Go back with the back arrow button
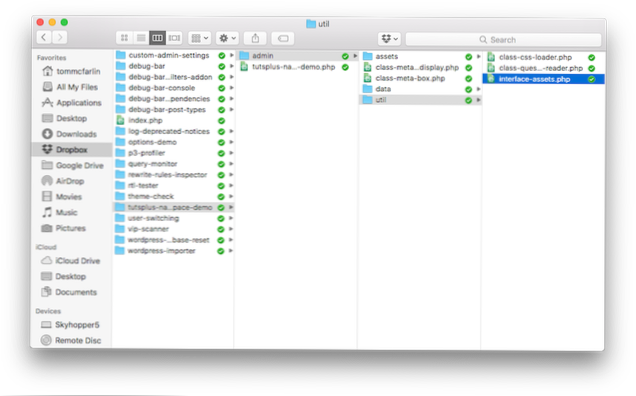Viewport: 636px width, 396px height. pos(44,38)
